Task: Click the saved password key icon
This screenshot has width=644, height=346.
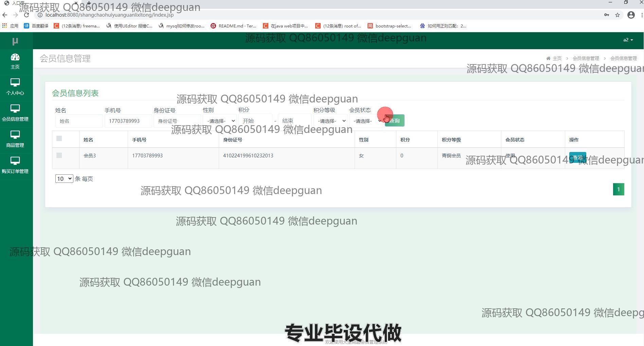Action: (x=607, y=15)
